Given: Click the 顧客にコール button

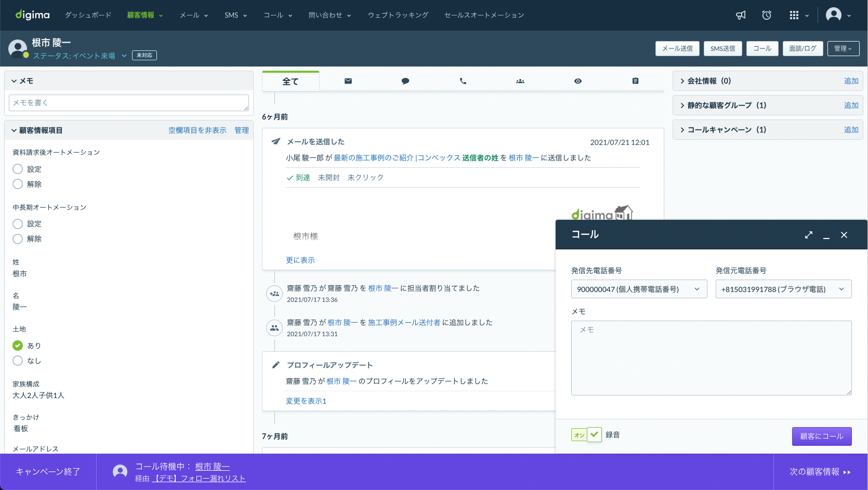Looking at the screenshot, I should pos(822,436).
